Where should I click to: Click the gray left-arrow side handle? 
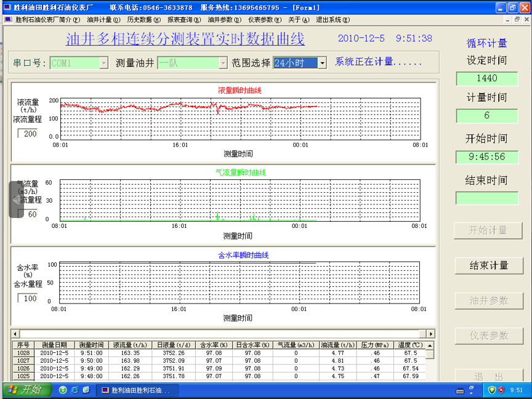(x=16, y=199)
